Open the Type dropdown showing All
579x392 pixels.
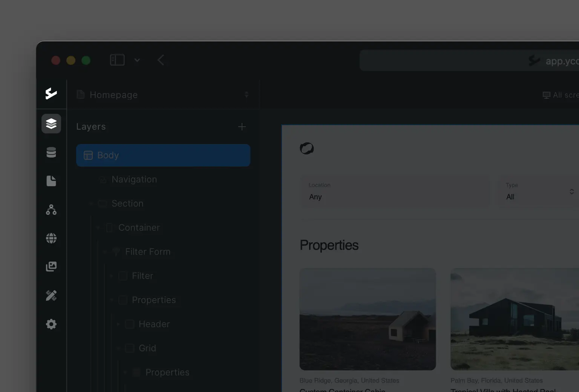coord(538,191)
